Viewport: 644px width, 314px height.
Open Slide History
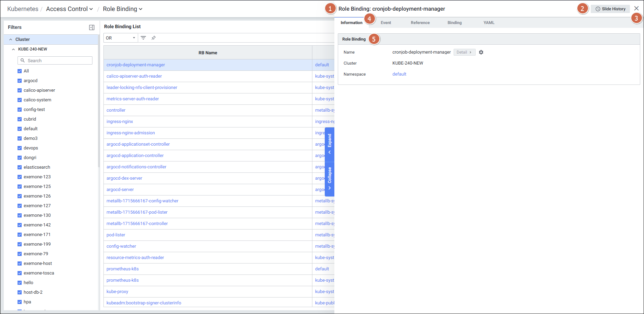(610, 9)
